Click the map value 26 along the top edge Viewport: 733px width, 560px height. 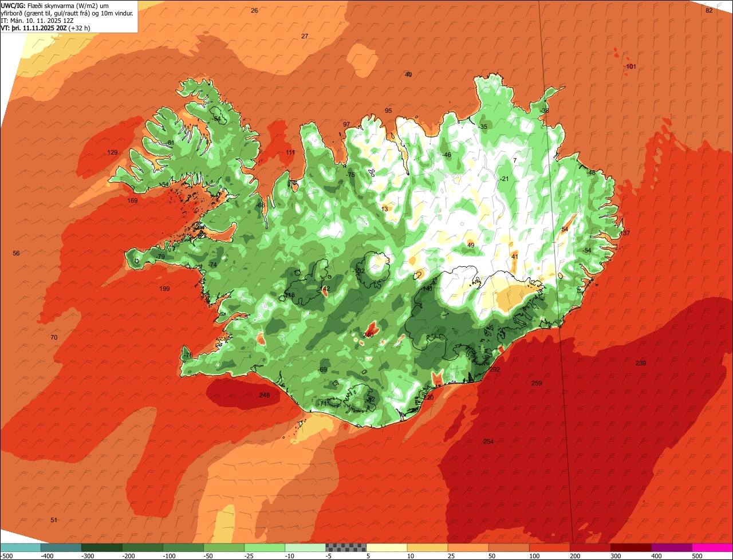255,11
